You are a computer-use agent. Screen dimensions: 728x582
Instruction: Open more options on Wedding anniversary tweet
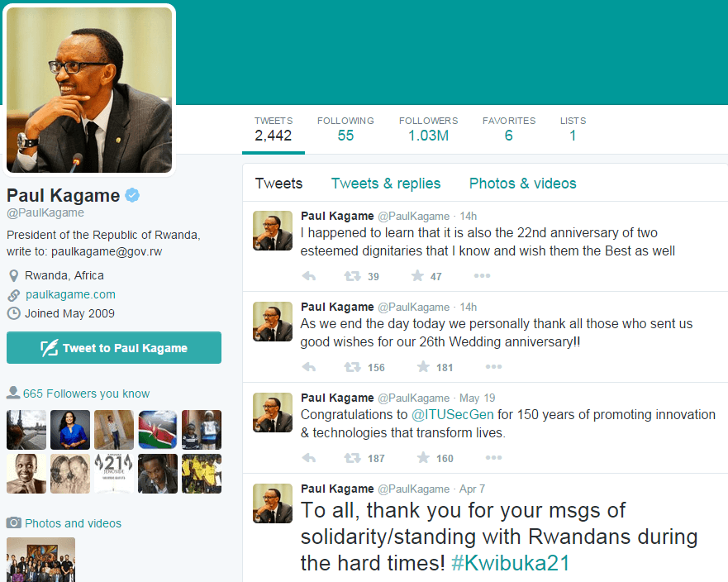[x=493, y=367]
